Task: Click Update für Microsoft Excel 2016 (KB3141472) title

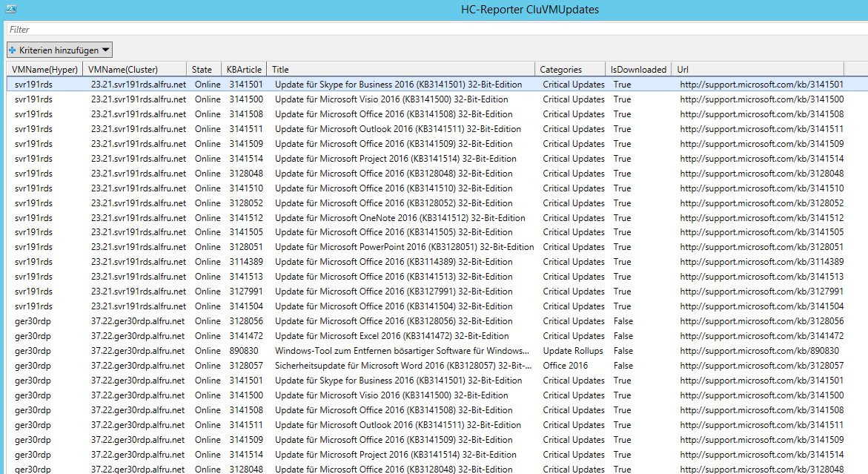Action: [x=392, y=335]
